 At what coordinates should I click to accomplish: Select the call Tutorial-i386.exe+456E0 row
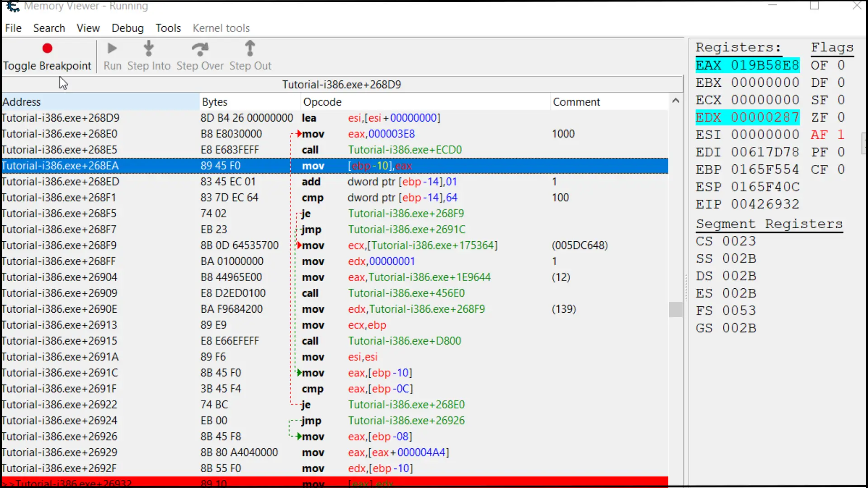[335, 293]
